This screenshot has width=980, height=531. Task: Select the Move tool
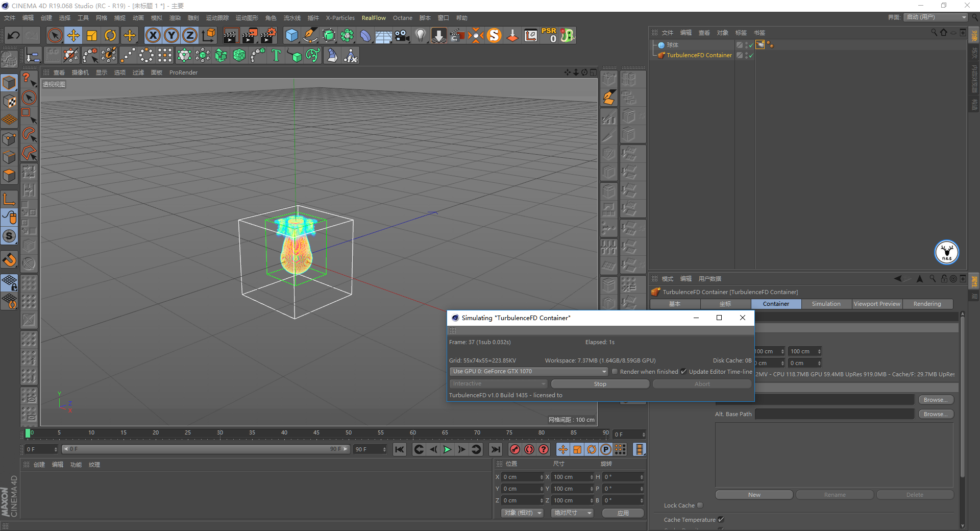73,36
